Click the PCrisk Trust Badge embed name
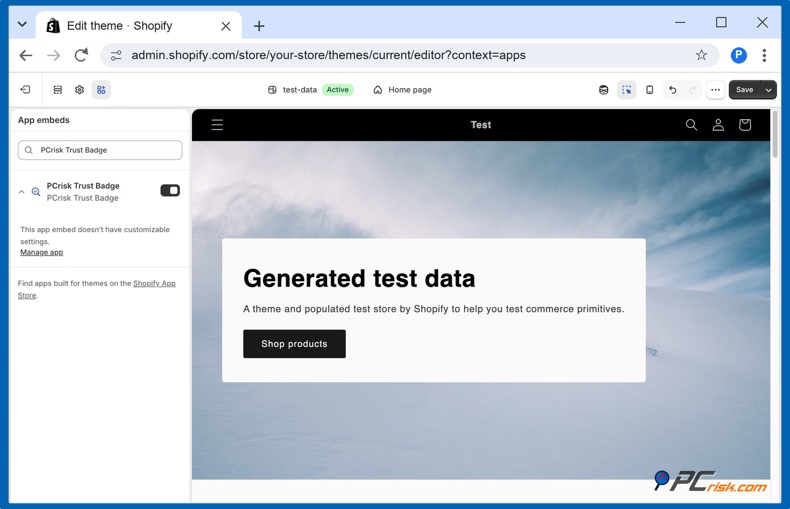790x509 pixels. pos(83,185)
